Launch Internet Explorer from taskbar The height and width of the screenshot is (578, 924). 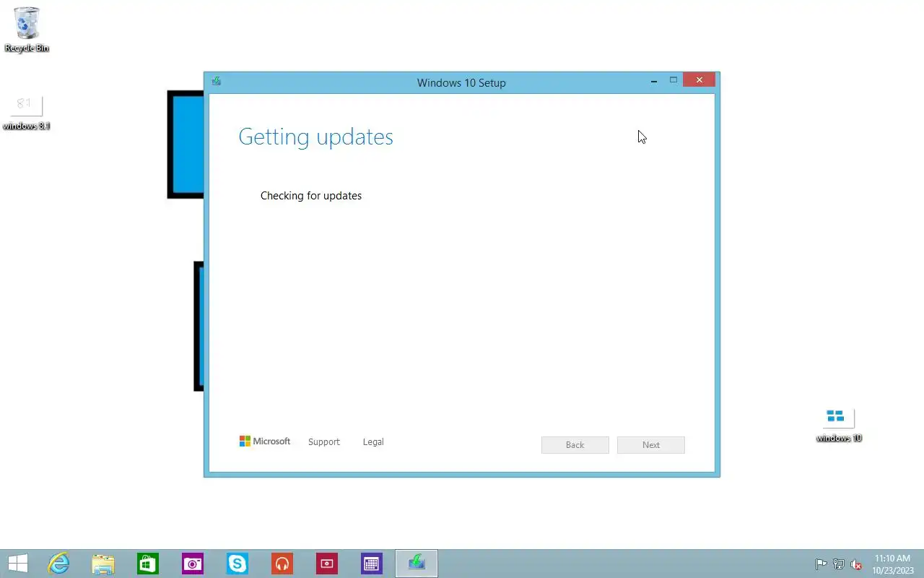pyautogui.click(x=58, y=564)
